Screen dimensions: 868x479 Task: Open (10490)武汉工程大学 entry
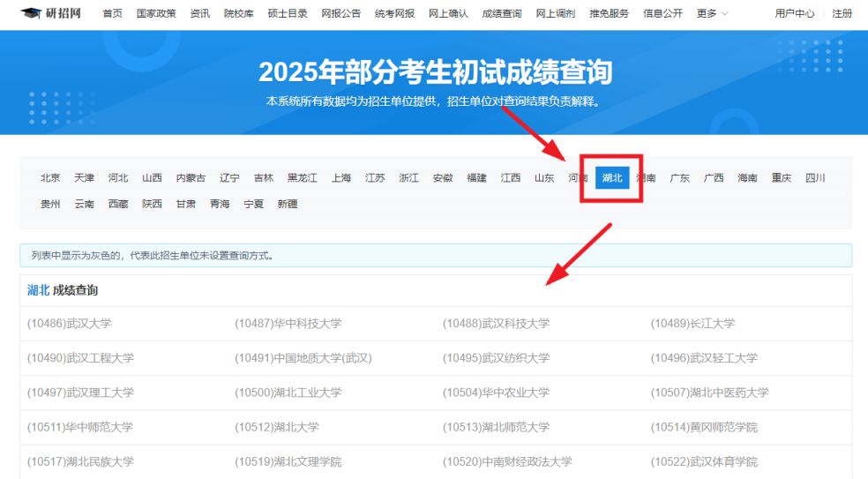click(80, 358)
